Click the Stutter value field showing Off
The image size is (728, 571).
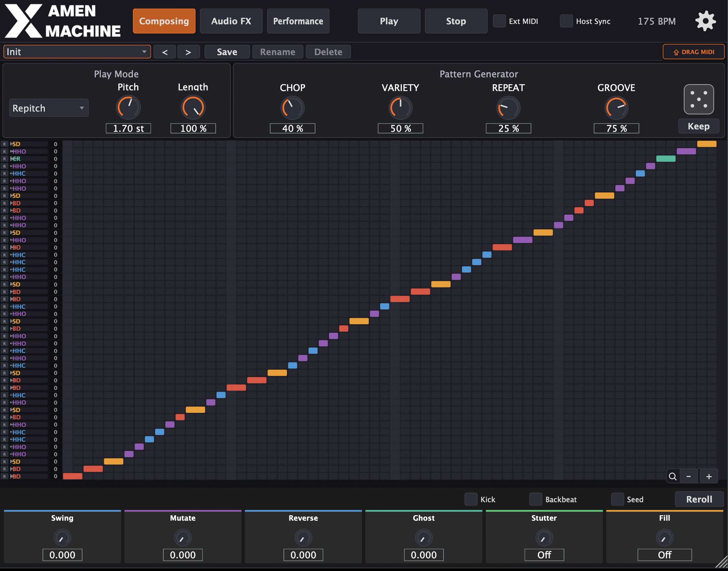[544, 555]
